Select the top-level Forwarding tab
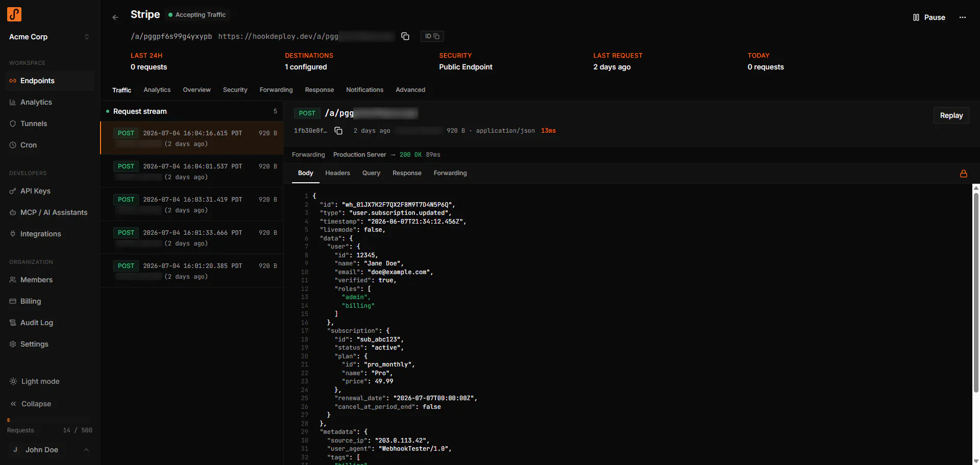This screenshot has width=980, height=465. (276, 90)
